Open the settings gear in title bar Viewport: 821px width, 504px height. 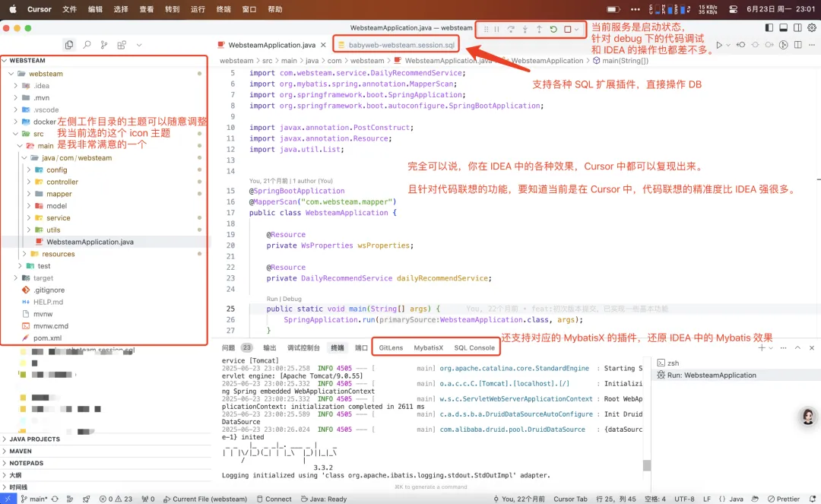(810, 28)
